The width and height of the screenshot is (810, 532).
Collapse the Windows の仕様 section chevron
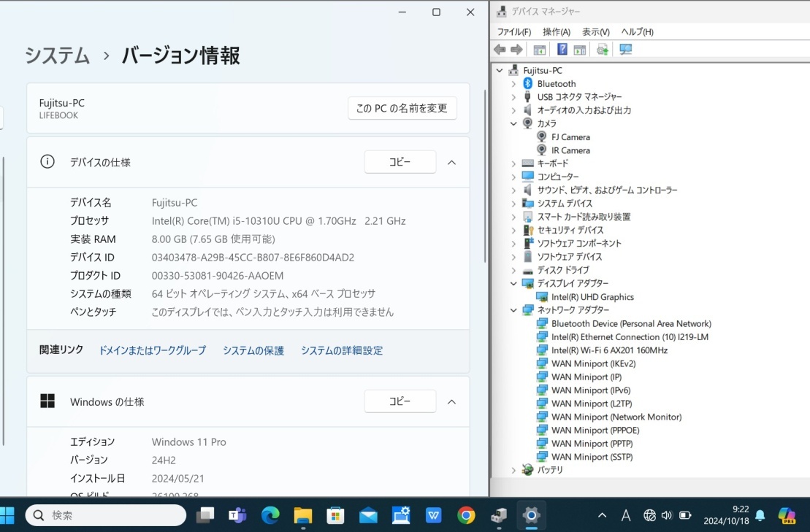click(451, 402)
